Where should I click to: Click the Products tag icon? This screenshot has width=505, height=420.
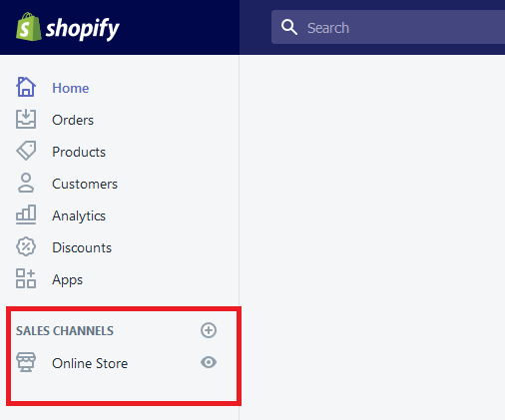pyautogui.click(x=26, y=151)
